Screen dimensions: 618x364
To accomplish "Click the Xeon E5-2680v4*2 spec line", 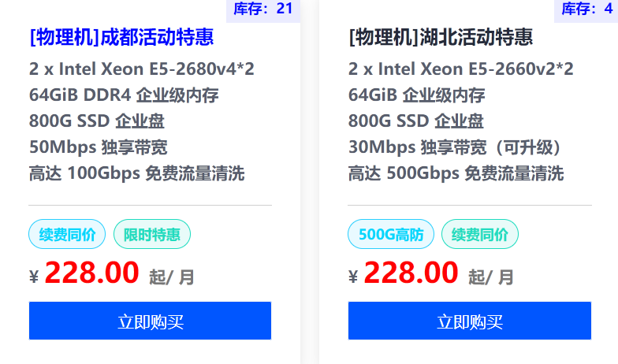I will coord(142,69).
